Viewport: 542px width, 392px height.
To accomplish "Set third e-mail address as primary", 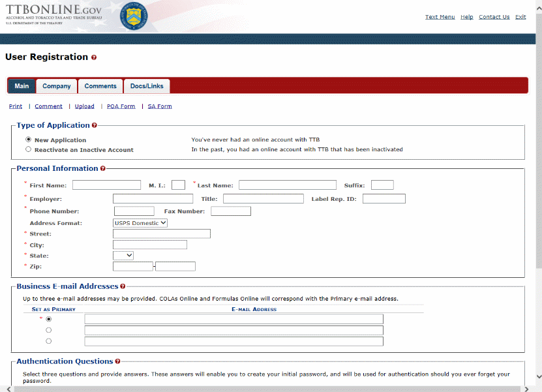I will [49, 341].
